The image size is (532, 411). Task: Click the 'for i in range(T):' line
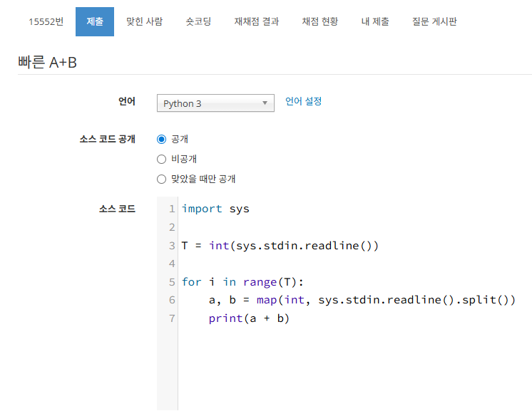click(x=242, y=282)
